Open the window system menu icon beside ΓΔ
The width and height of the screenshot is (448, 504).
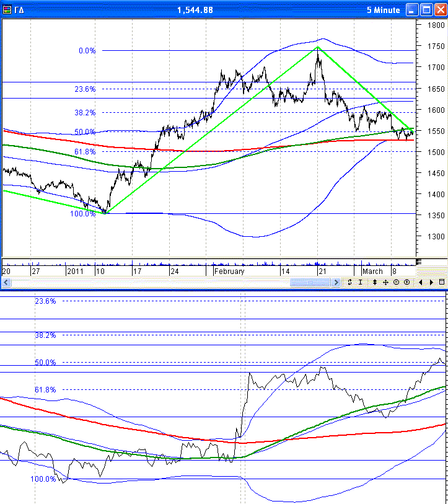[x=7, y=9]
